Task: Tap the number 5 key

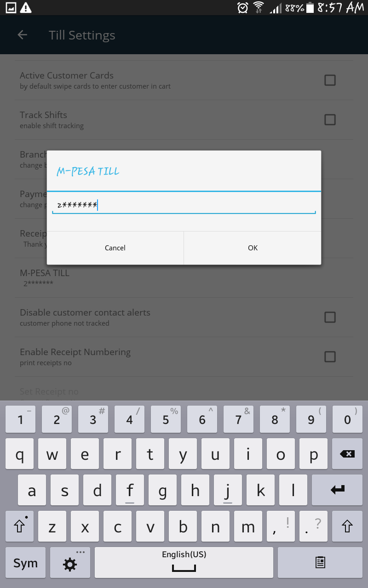Action: tap(166, 419)
